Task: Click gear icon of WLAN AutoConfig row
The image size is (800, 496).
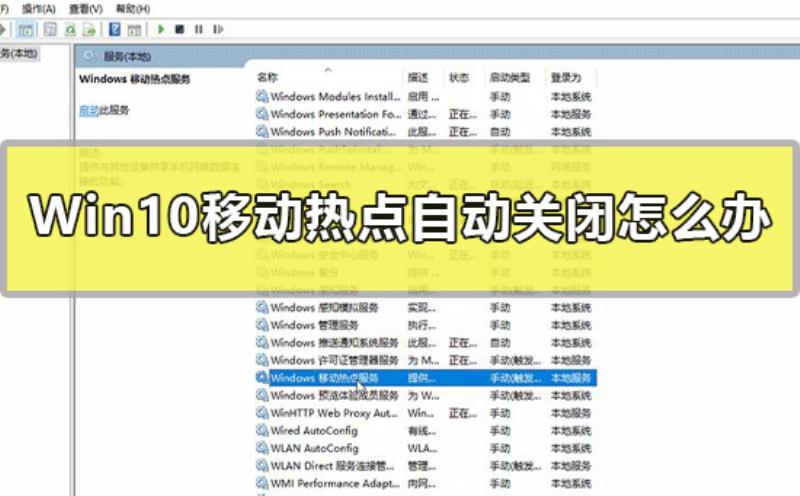Action: tap(262, 448)
